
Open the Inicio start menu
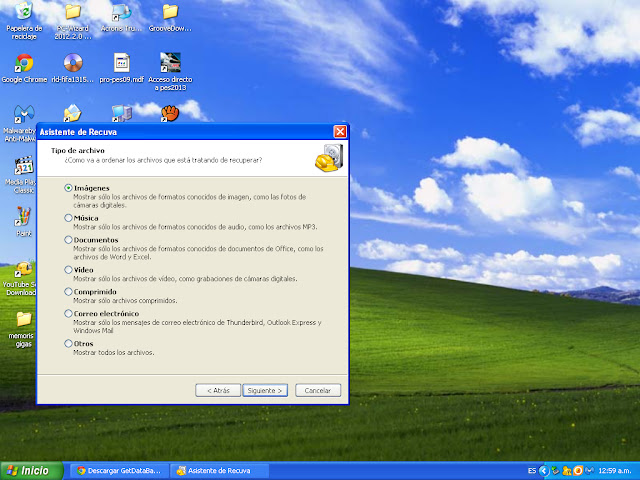tap(32, 471)
